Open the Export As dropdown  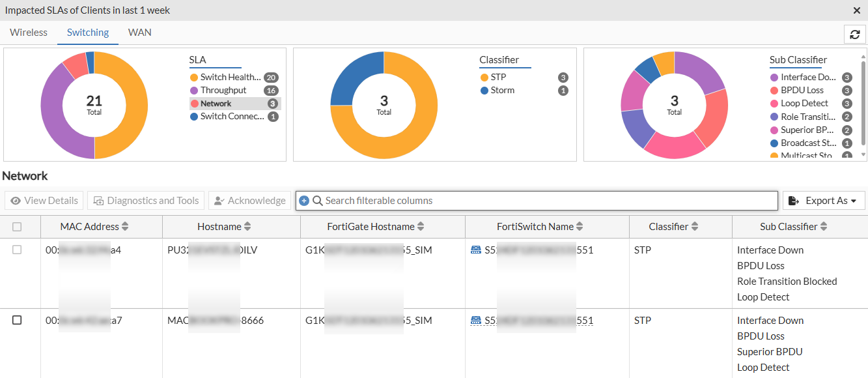(824, 201)
